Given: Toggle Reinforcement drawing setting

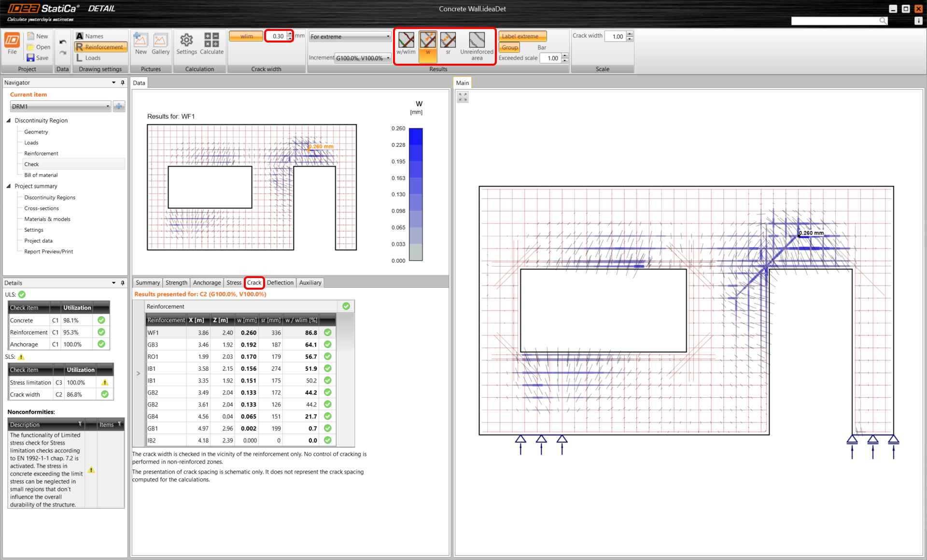Looking at the screenshot, I should pyautogui.click(x=100, y=47).
